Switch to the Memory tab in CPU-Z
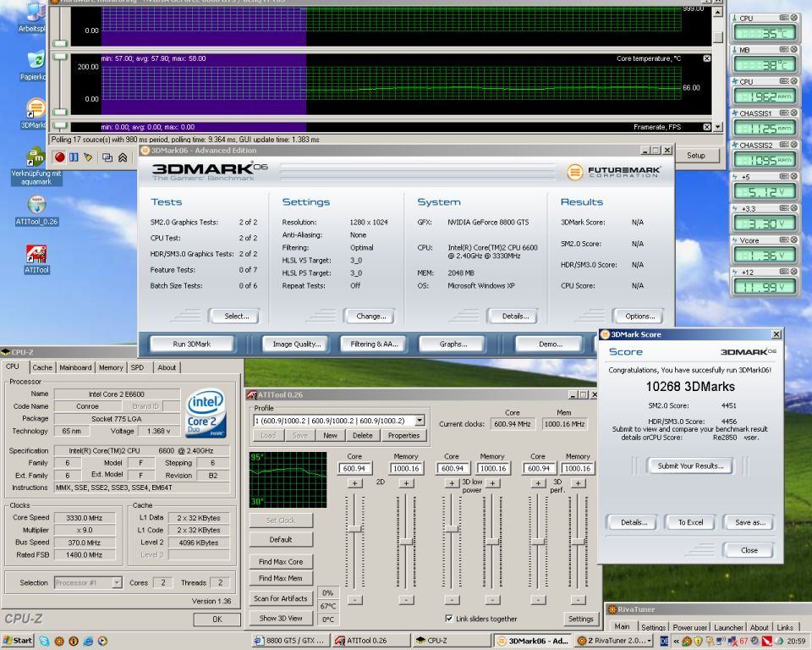Image resolution: width=812 pixels, height=650 pixels. click(x=111, y=367)
